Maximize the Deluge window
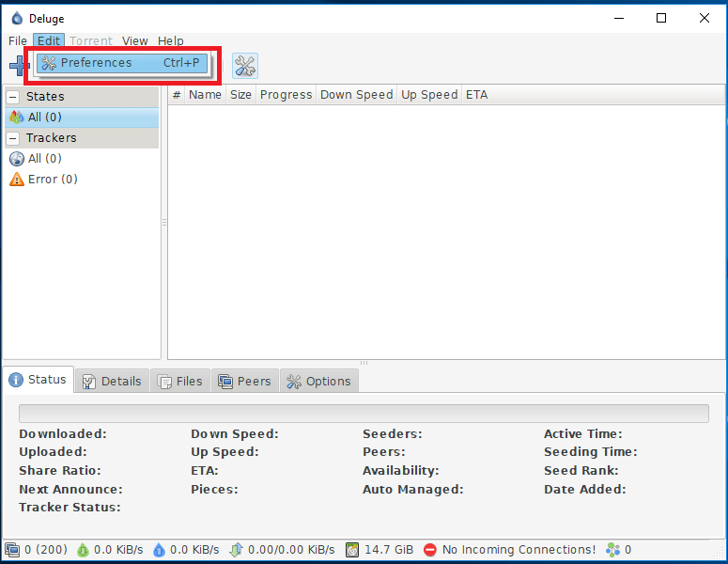This screenshot has width=728, height=564. click(661, 18)
